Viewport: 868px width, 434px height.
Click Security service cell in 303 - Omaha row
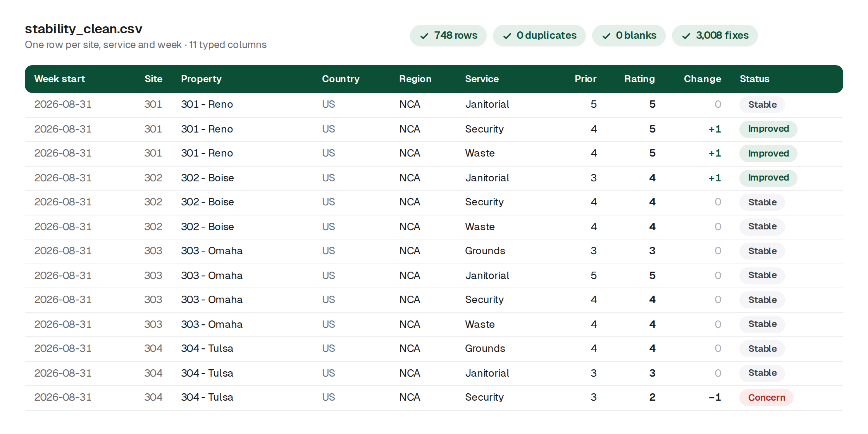[x=484, y=300]
